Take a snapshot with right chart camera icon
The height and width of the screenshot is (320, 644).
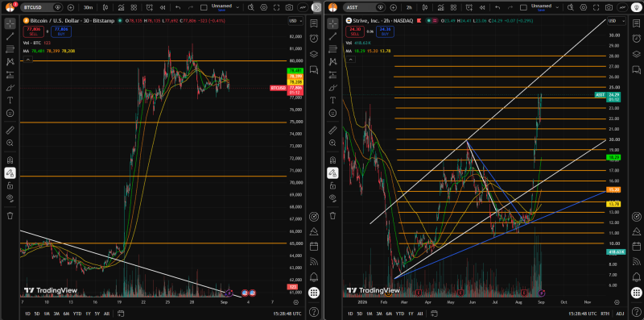tap(609, 7)
